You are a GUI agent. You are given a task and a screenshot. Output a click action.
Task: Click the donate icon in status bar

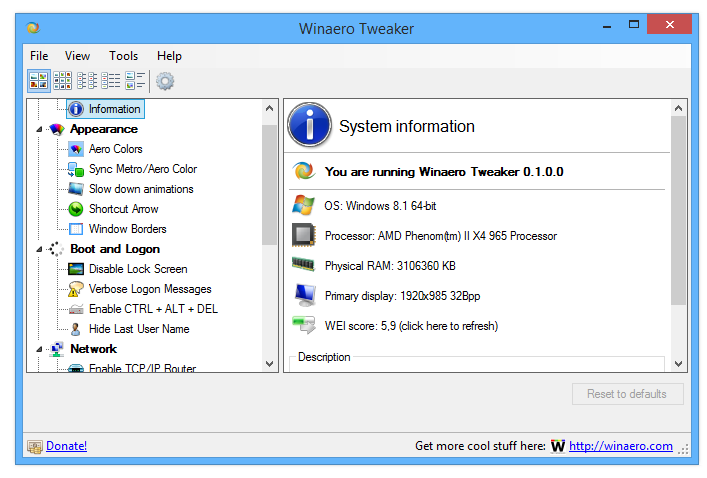(35, 447)
